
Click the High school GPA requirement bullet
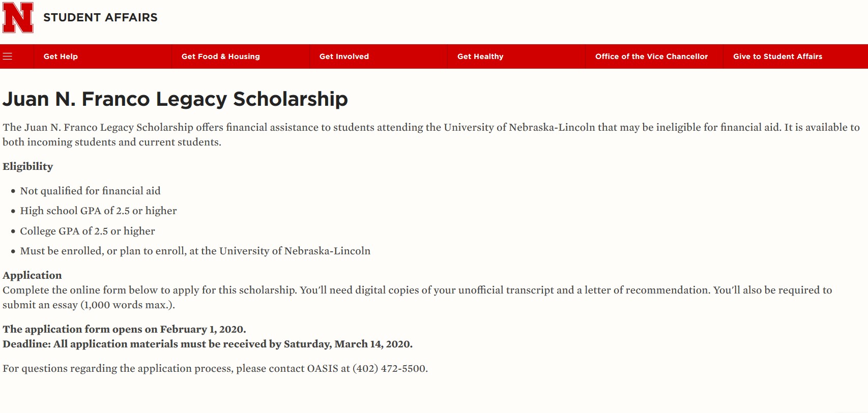point(98,211)
